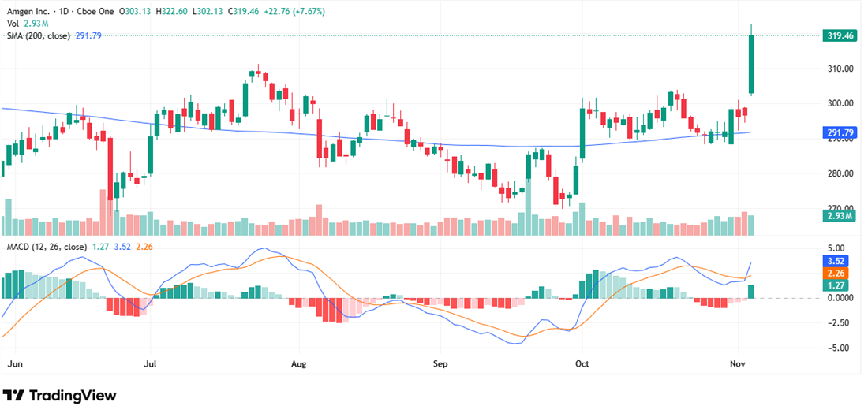Click the blue 291.79 SMA price tag
The height and width of the screenshot is (417, 868).
839,132
